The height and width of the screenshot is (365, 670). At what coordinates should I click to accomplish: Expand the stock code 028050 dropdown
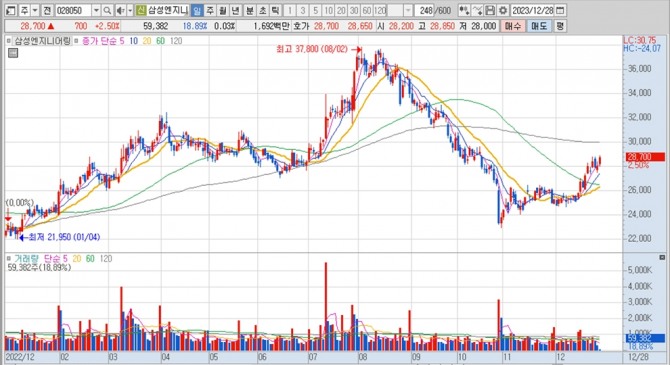[x=96, y=10]
